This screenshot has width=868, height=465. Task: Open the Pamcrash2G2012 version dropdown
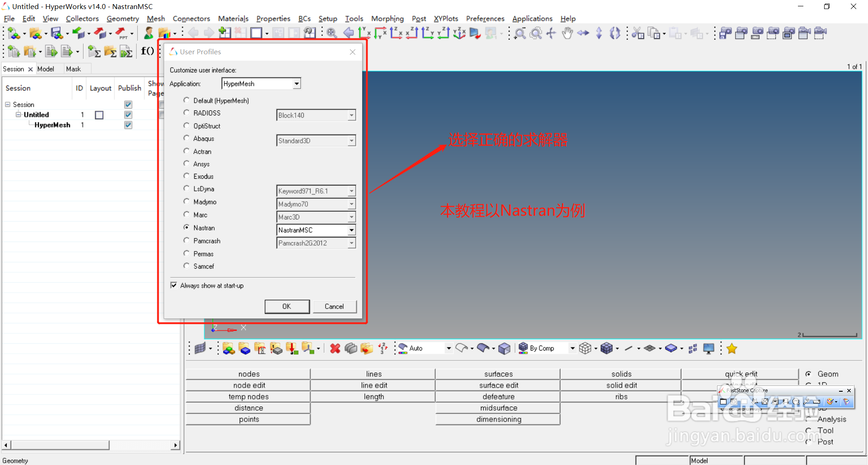click(x=316, y=243)
